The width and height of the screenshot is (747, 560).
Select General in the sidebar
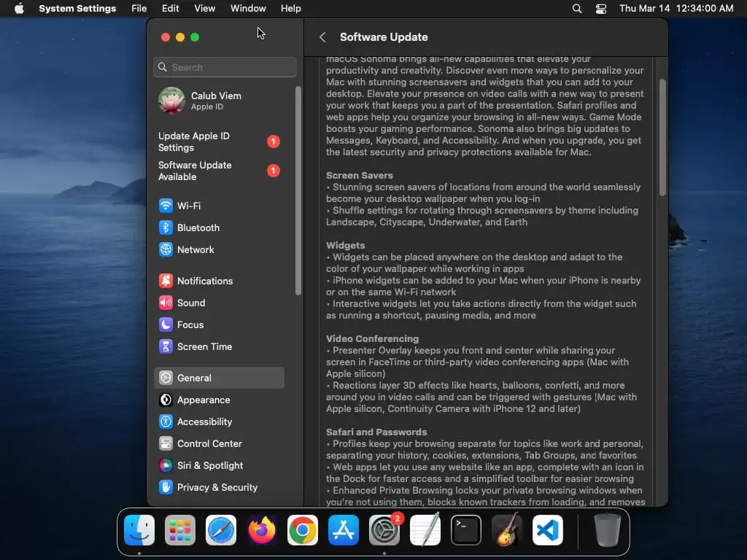pyautogui.click(x=219, y=378)
